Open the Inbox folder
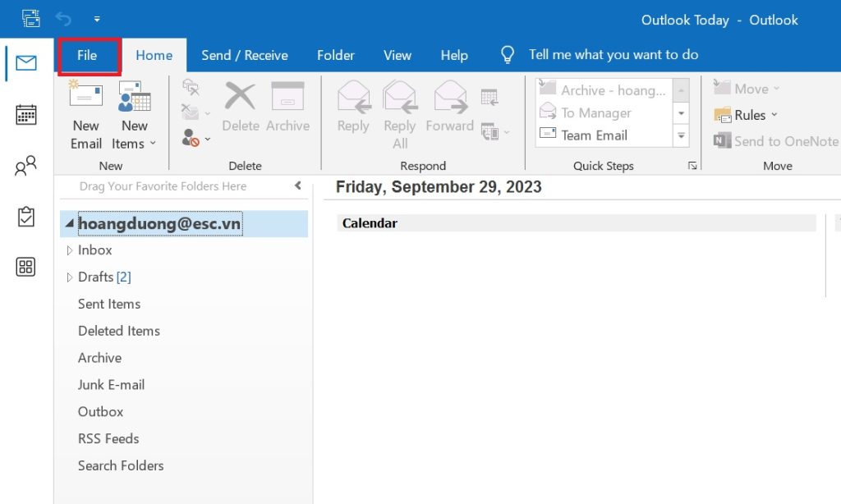Screen dimensions: 841x504 (95, 250)
